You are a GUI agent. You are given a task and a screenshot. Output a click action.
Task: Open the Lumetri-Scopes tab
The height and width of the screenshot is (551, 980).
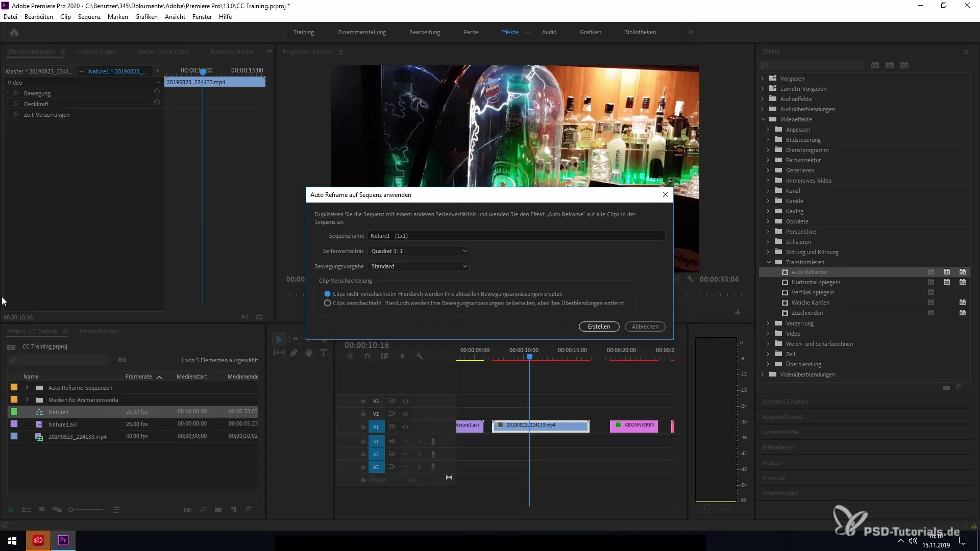(x=96, y=52)
